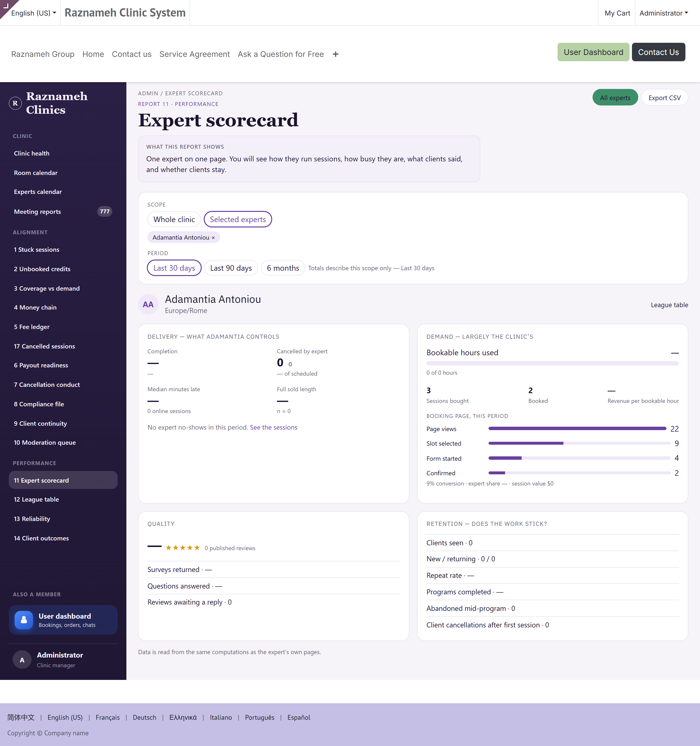Remove the Adamantia Antoniou scope chip
The height and width of the screenshot is (746, 700).
click(213, 238)
